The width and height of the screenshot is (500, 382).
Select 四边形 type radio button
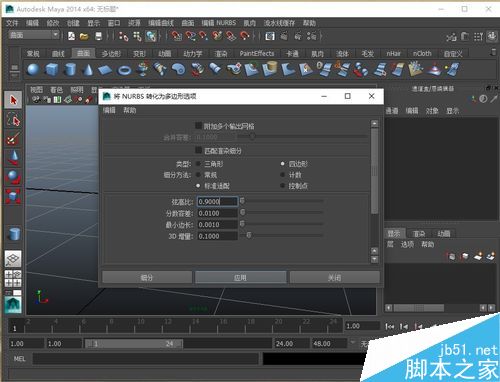282,164
